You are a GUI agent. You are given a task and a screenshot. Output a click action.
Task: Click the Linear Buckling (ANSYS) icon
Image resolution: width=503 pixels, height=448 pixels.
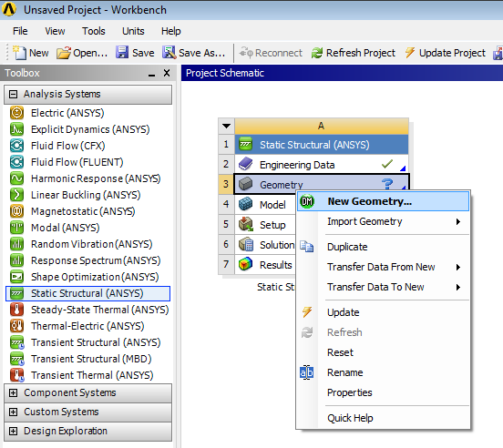[16, 195]
